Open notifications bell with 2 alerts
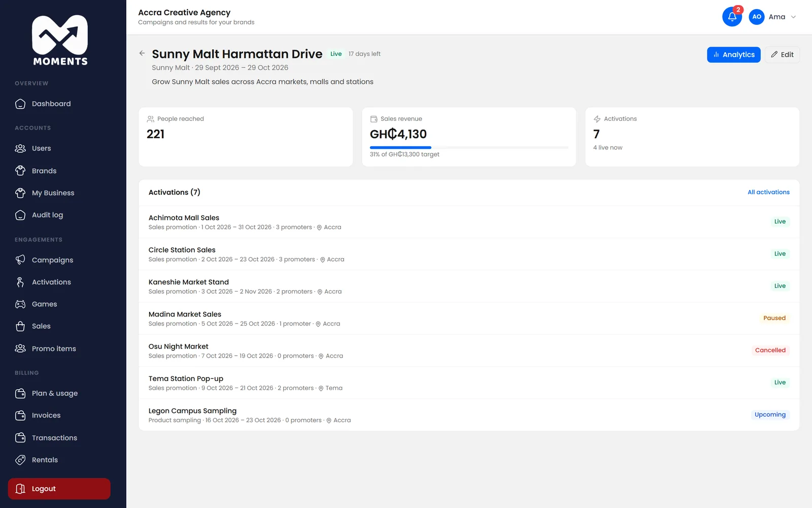This screenshot has width=812, height=508. point(732,16)
